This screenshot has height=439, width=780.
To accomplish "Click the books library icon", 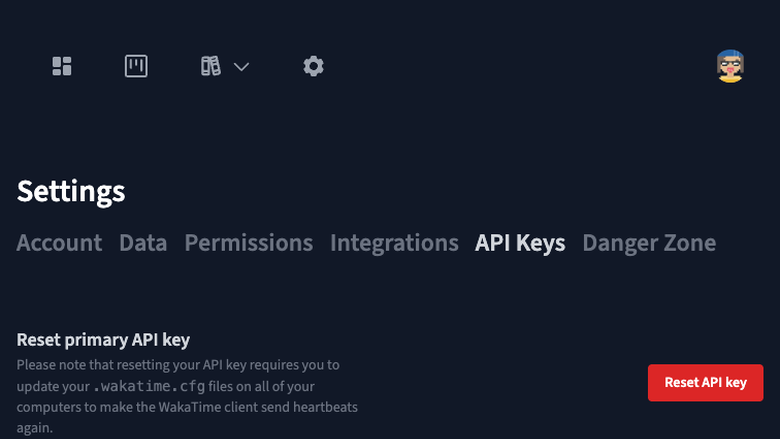I will (x=210, y=66).
